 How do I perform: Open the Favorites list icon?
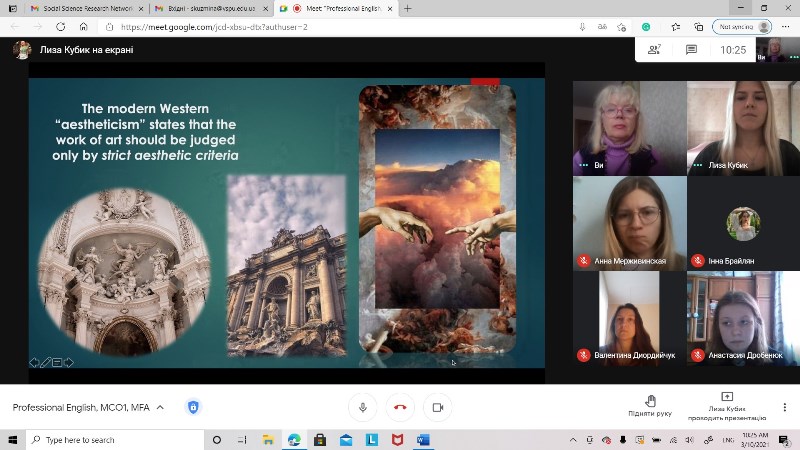click(676, 27)
